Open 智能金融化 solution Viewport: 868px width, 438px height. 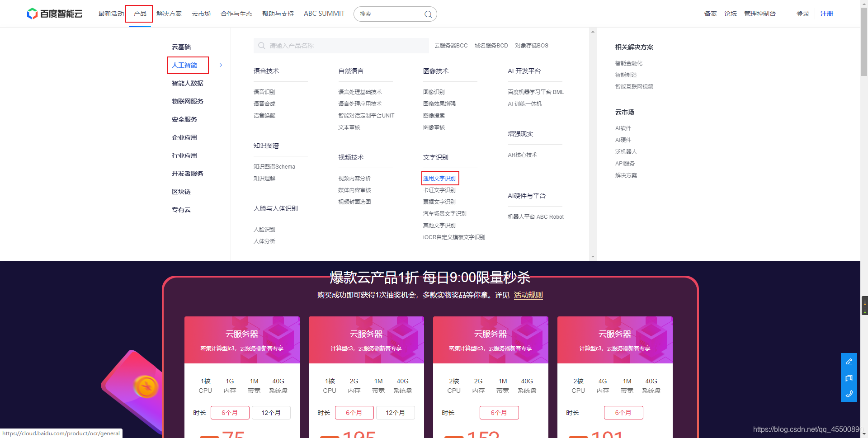(629, 63)
